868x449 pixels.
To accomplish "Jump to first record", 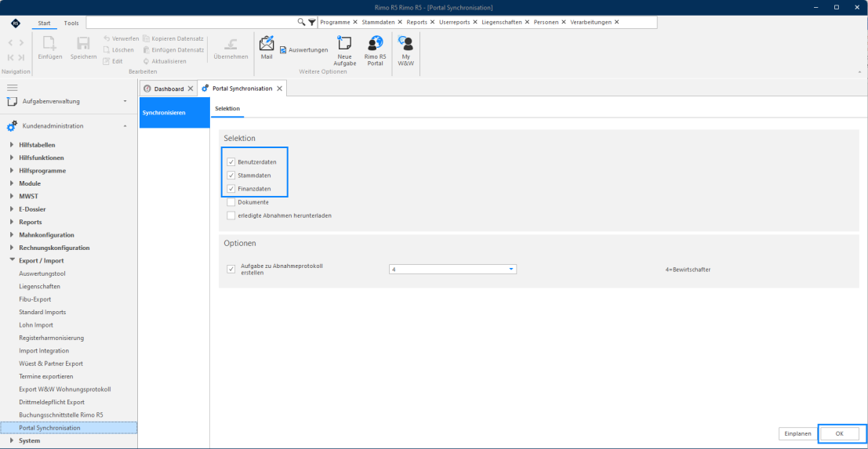I will pos(10,57).
